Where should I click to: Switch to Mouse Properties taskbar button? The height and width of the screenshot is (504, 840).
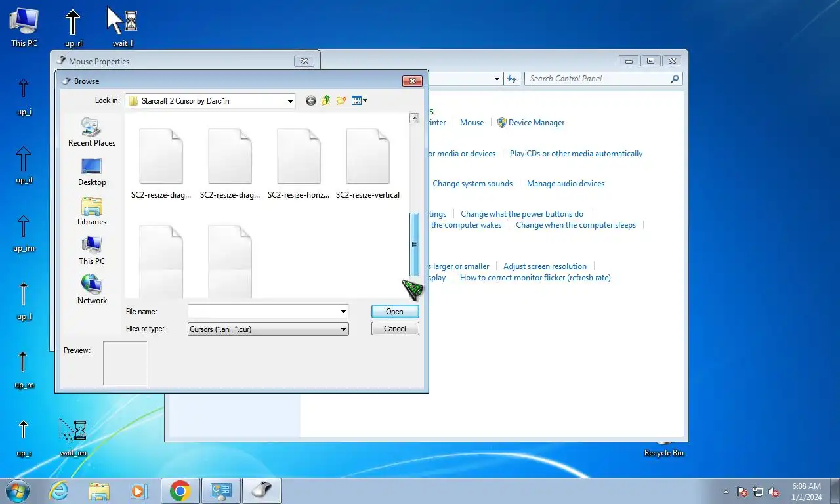click(x=262, y=491)
